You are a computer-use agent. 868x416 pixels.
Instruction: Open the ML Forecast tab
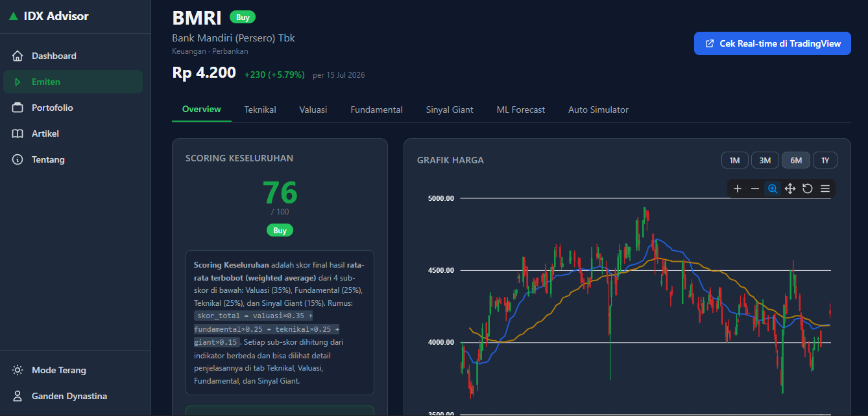(521, 110)
